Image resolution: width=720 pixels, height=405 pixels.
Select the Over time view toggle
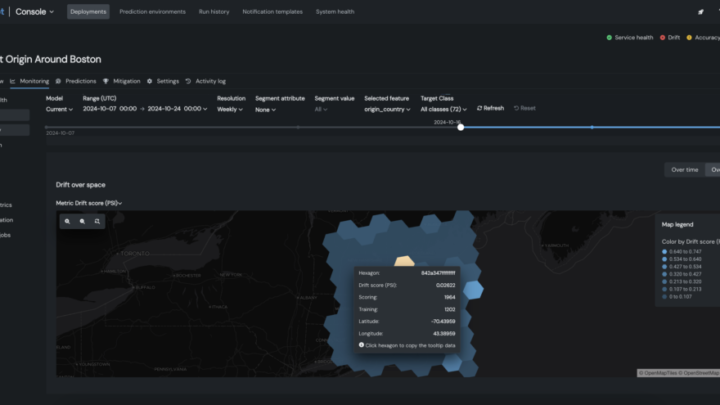coord(684,170)
